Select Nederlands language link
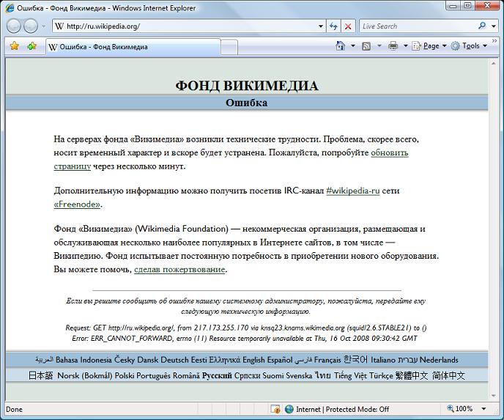Image resolution: width=504 pixels, height=420 pixels. coord(439,360)
